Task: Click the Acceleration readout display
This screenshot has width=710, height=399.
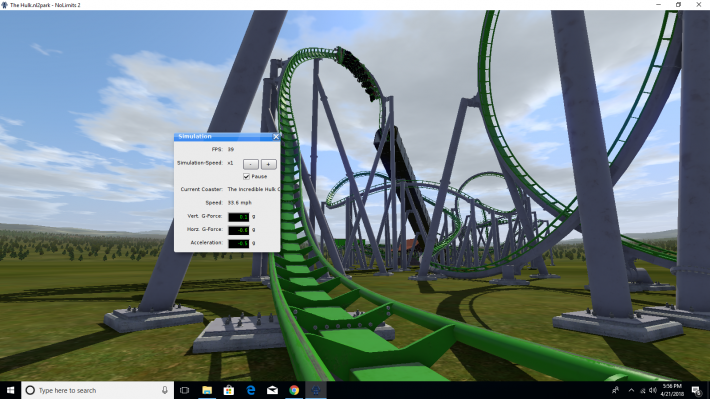Action: point(239,243)
